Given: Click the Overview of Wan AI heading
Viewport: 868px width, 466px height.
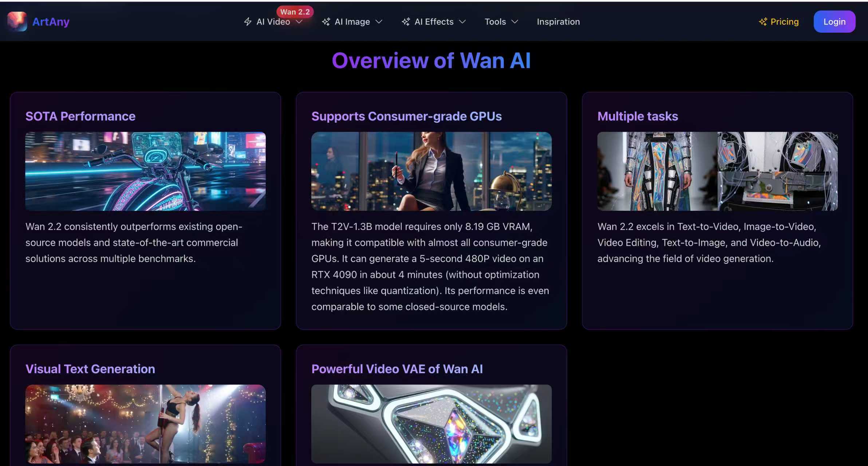Looking at the screenshot, I should [x=431, y=60].
